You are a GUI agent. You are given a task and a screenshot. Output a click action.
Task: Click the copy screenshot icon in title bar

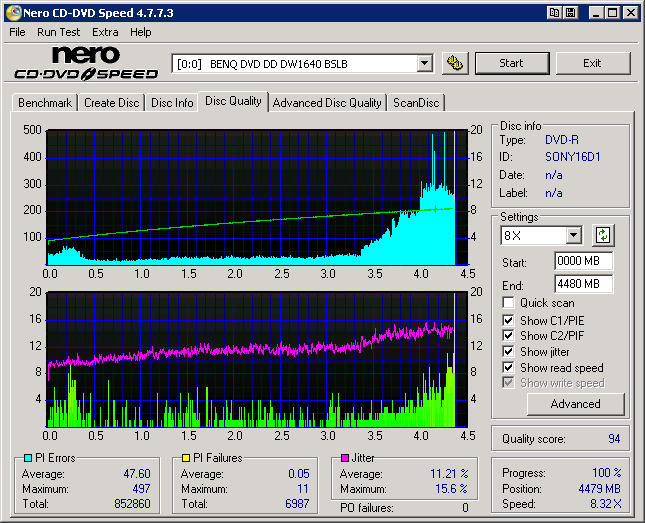(553, 13)
